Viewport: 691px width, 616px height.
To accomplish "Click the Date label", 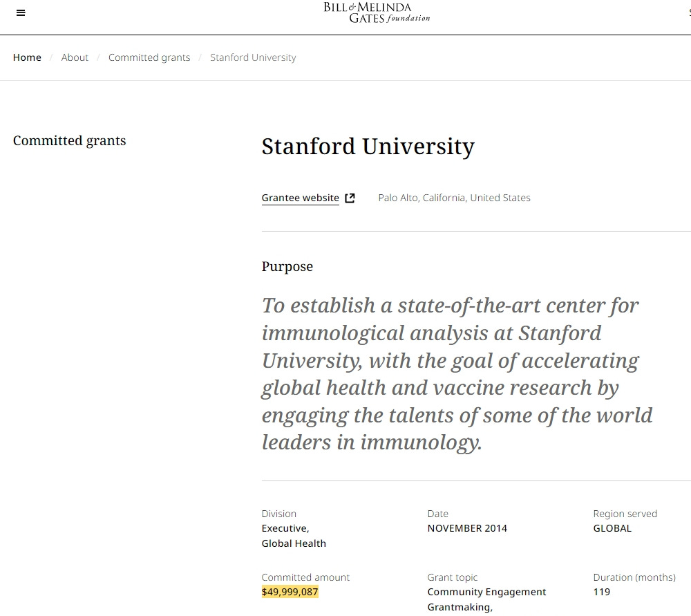I will click(437, 514).
